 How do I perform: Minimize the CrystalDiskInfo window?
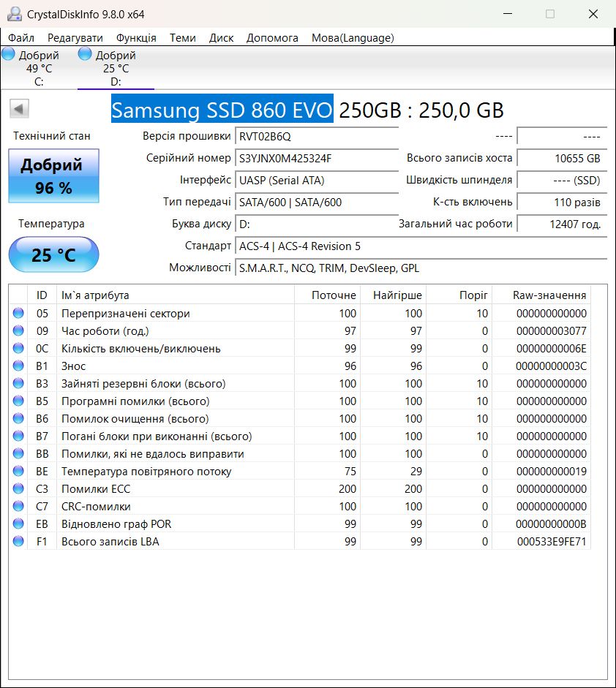(x=508, y=14)
